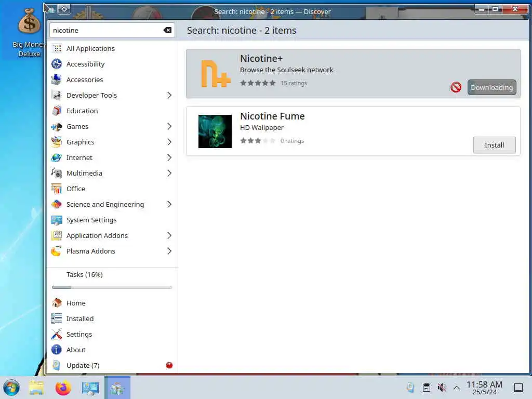
Task: Click the Multimedia speaker icon
Action: point(57,174)
